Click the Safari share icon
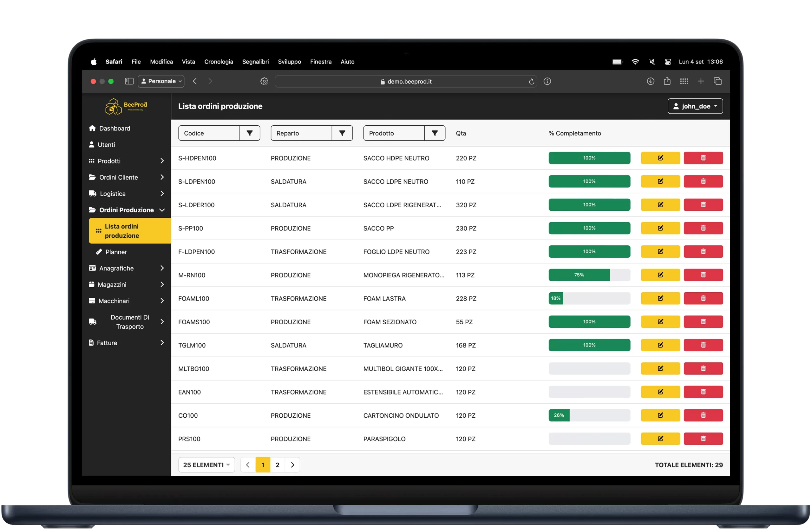Screen dimensions: 812x530 (x=667, y=81)
